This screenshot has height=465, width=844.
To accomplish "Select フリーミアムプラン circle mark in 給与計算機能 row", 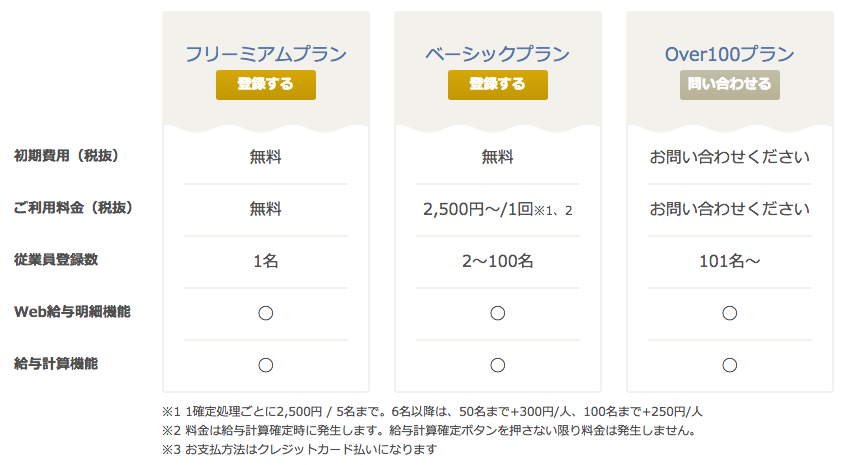I will coord(266,365).
